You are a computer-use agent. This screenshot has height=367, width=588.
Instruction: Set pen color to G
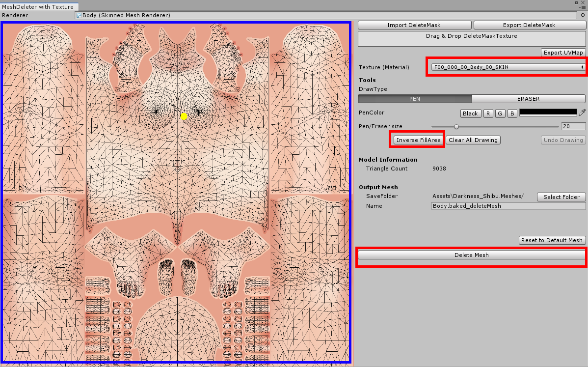pos(500,113)
